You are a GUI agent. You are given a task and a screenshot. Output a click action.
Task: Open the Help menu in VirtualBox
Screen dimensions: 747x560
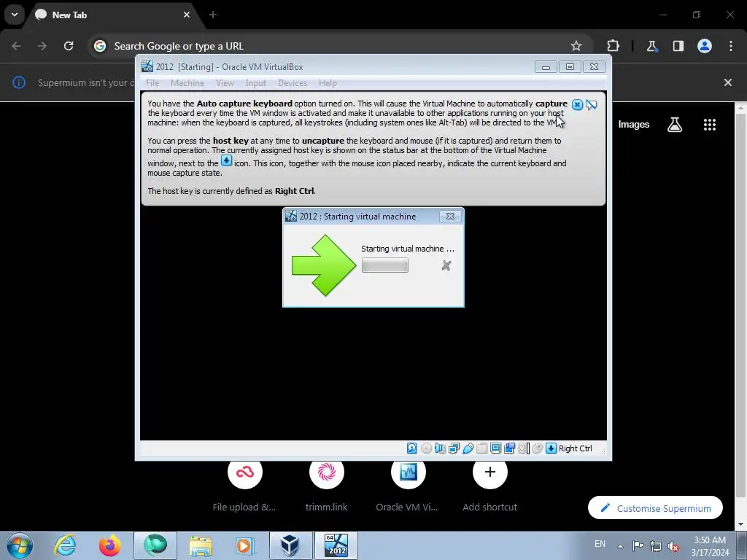(x=328, y=83)
